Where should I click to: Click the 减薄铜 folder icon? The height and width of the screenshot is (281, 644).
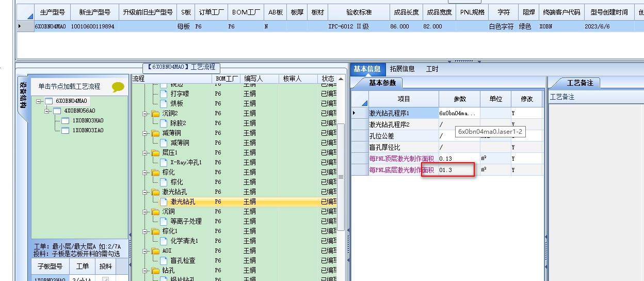pyautogui.click(x=155, y=133)
